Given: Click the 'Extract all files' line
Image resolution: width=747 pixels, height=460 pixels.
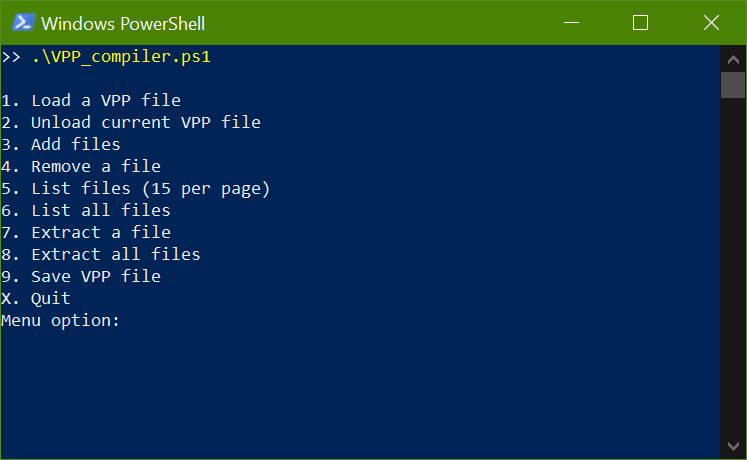Looking at the screenshot, I should pyautogui.click(x=101, y=254).
